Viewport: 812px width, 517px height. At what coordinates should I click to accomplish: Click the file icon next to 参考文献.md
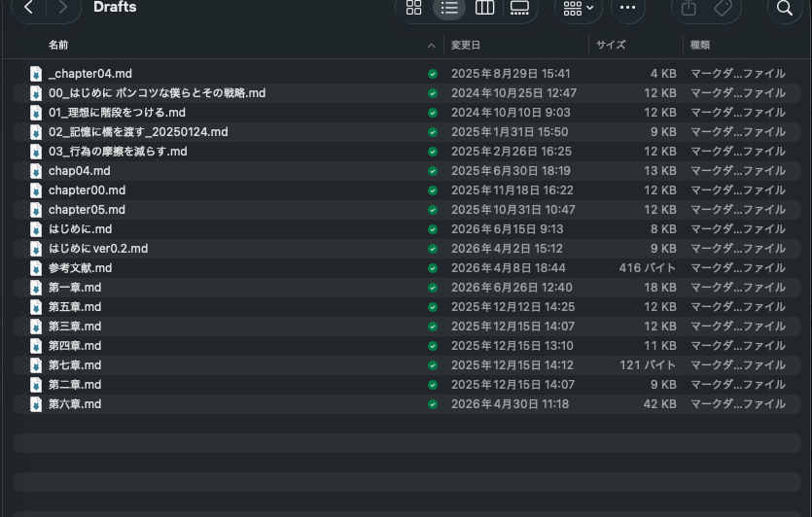pyautogui.click(x=36, y=268)
